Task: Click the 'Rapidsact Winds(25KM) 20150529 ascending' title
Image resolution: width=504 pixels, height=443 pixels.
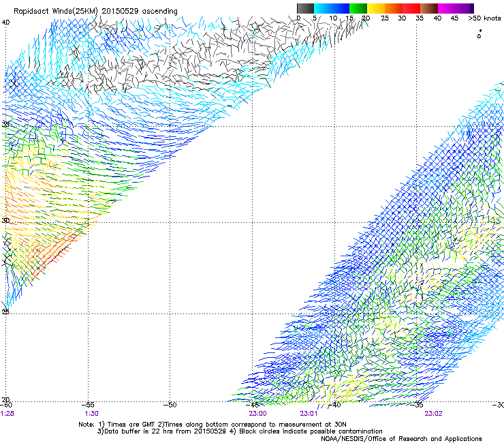Action: click(x=95, y=12)
